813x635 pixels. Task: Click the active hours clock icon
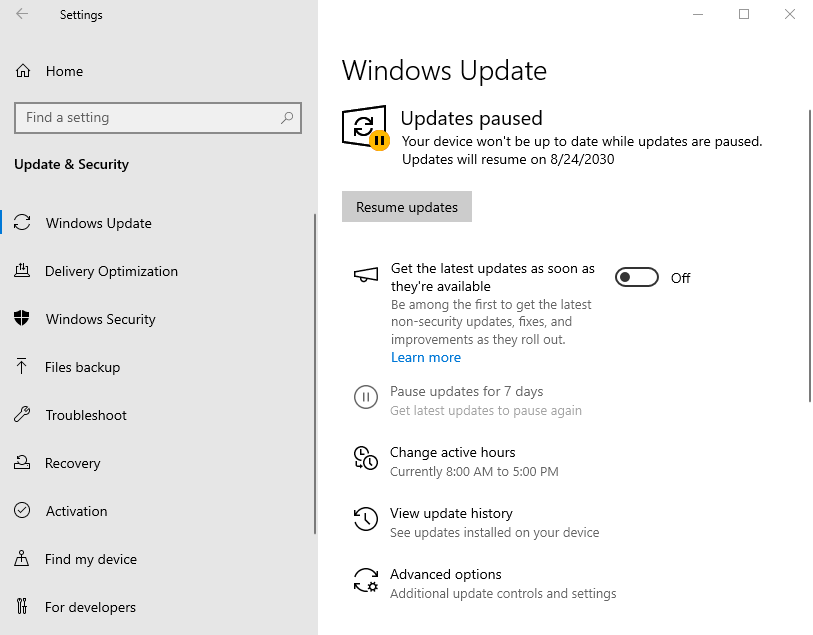point(366,458)
